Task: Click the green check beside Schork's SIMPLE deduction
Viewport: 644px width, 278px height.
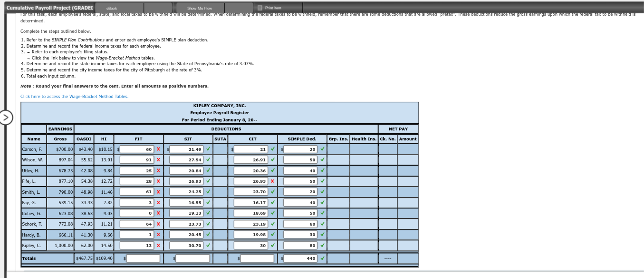Action: [x=322, y=224]
